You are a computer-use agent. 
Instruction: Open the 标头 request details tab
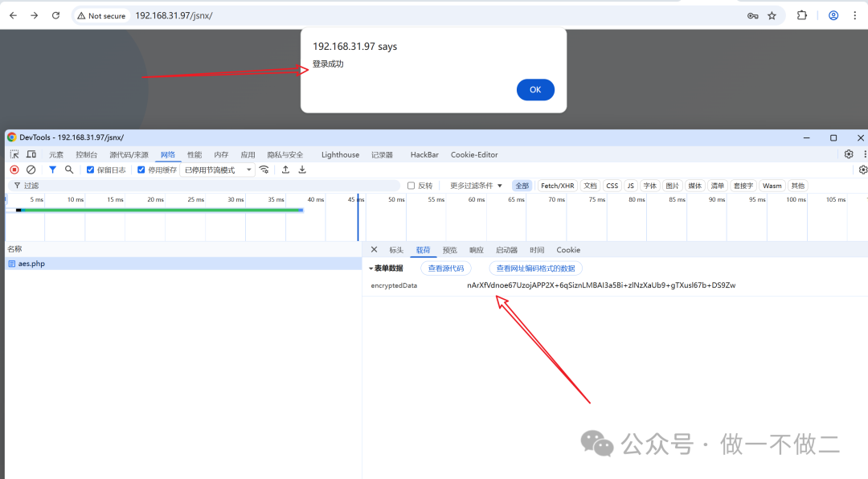click(x=396, y=250)
